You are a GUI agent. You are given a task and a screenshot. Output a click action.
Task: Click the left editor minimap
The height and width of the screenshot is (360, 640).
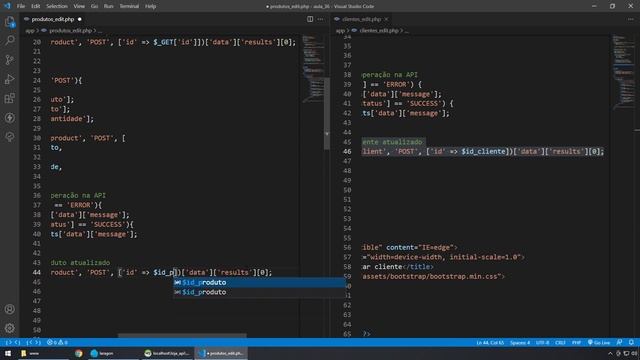(313, 69)
